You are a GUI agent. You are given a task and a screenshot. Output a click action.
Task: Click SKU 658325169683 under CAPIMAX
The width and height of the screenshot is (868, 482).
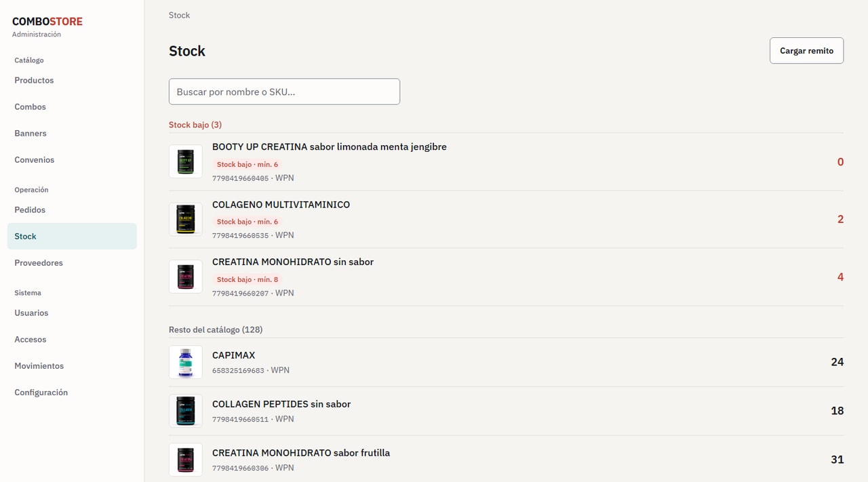pyautogui.click(x=238, y=371)
